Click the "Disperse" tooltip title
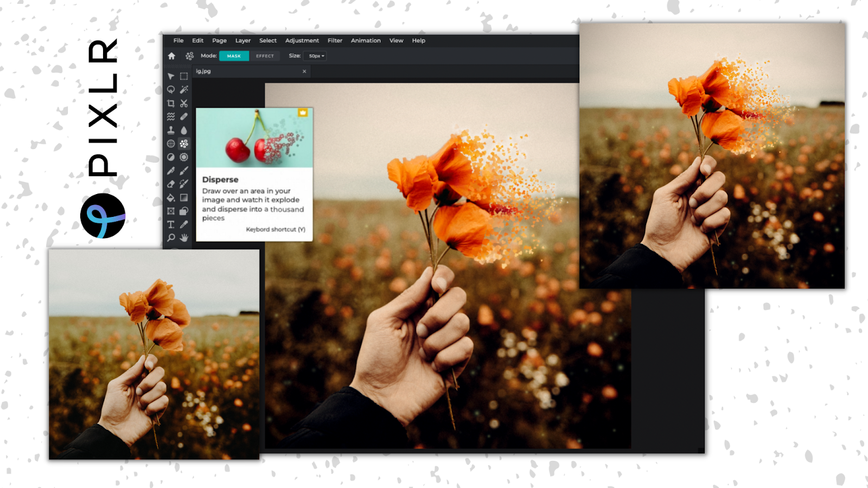The height and width of the screenshot is (488, 868). click(220, 179)
